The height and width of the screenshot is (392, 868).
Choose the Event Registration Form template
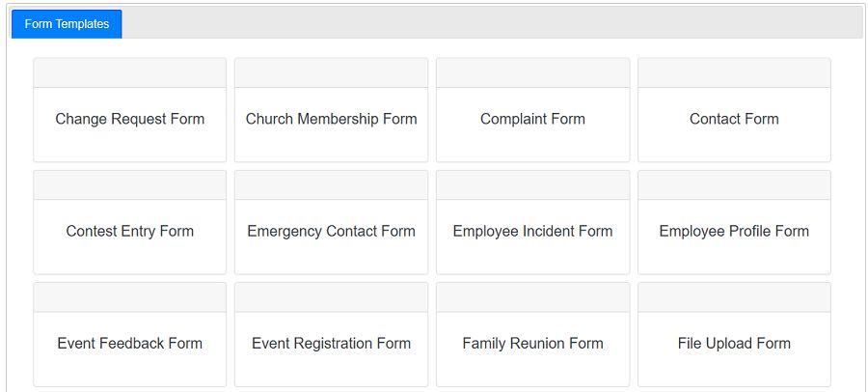[331, 344]
